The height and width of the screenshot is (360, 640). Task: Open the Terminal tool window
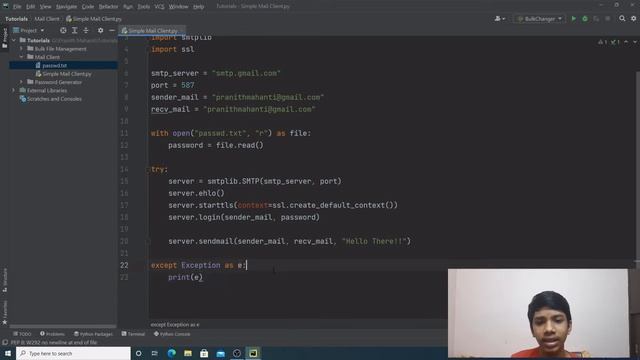(x=133, y=334)
